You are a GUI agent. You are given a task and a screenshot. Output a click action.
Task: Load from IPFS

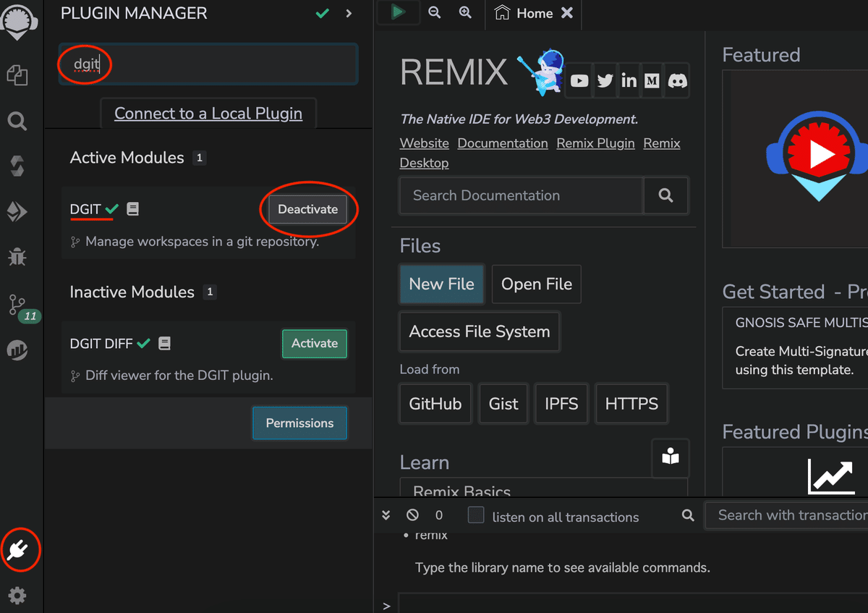(561, 404)
